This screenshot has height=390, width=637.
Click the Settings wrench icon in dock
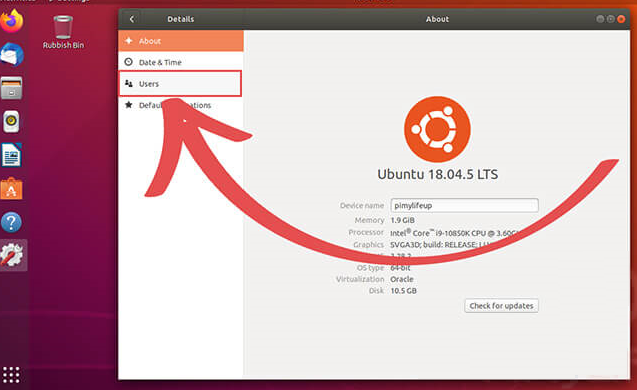click(x=12, y=255)
